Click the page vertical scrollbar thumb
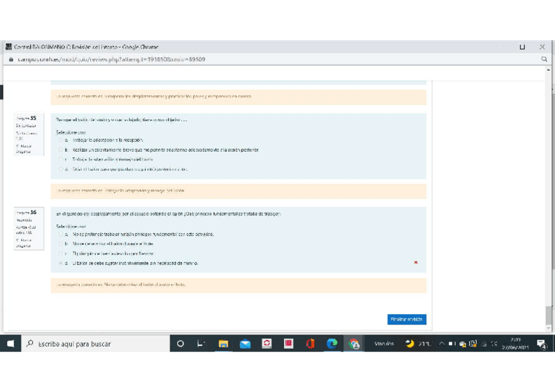This screenshot has height=392, width=555. (x=548, y=315)
